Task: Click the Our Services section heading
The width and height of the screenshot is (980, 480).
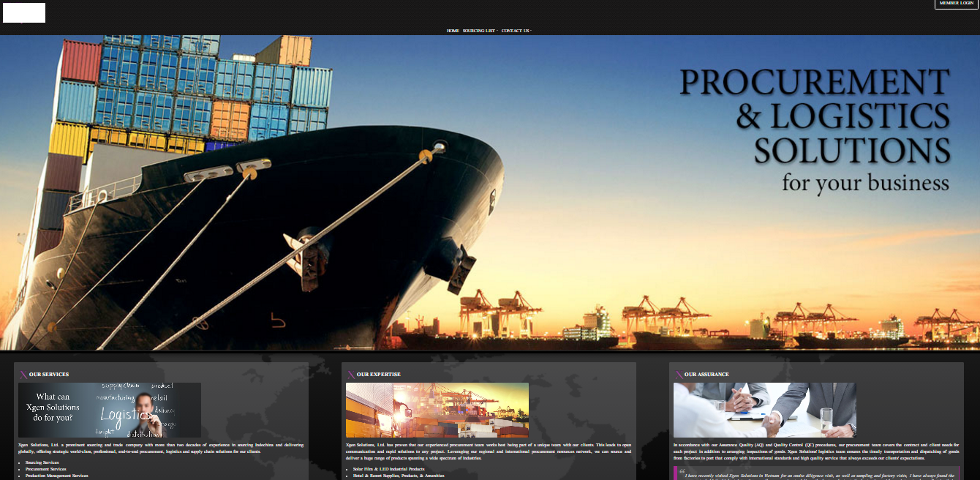Action: (49, 375)
